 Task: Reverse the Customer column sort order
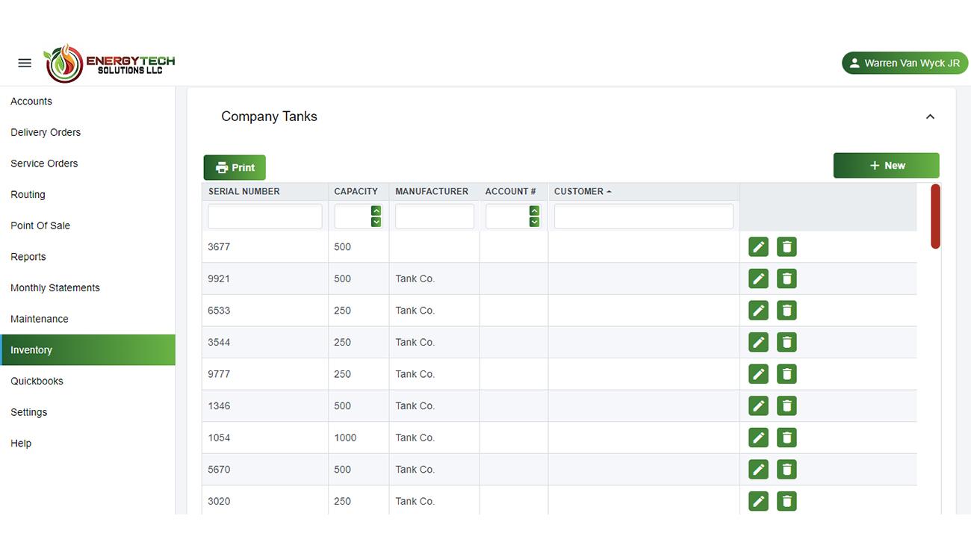coord(583,191)
